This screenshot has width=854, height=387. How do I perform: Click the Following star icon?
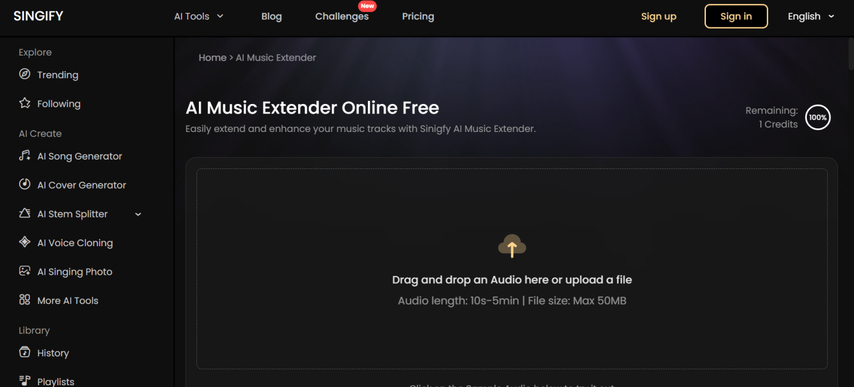(25, 103)
